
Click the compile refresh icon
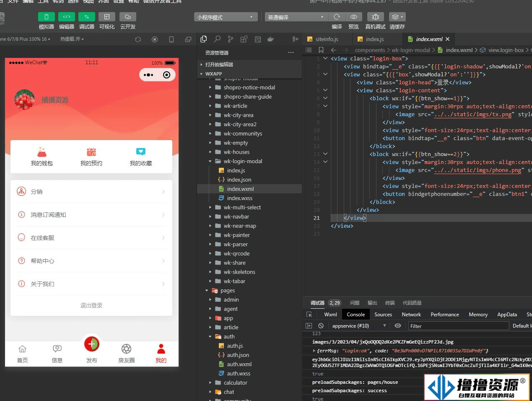pyautogui.click(x=337, y=17)
